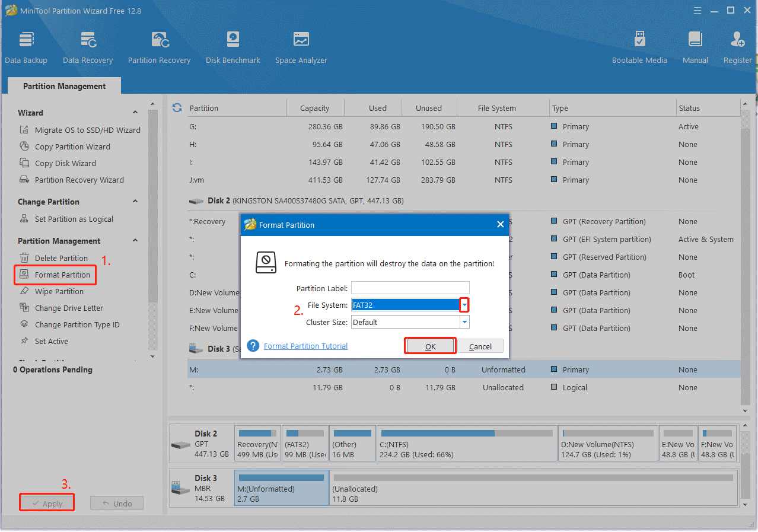Viewport: 758px width, 532px height.
Task: Click the Register icon
Action: point(737,46)
